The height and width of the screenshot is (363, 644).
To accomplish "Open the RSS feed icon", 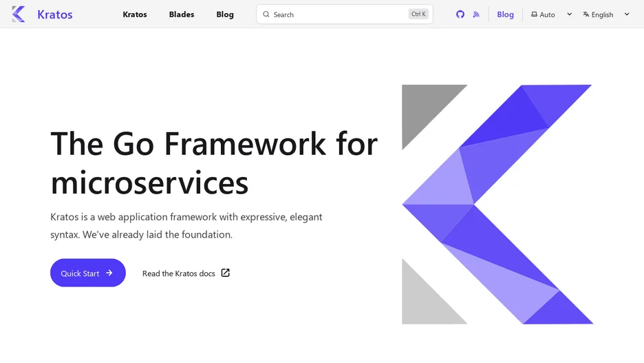I will (476, 14).
